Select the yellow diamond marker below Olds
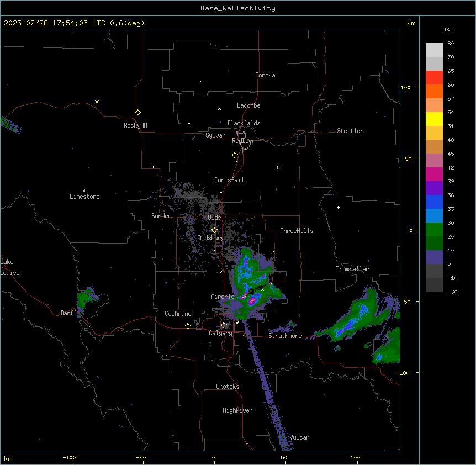This screenshot has height=465, width=476. tap(215, 230)
